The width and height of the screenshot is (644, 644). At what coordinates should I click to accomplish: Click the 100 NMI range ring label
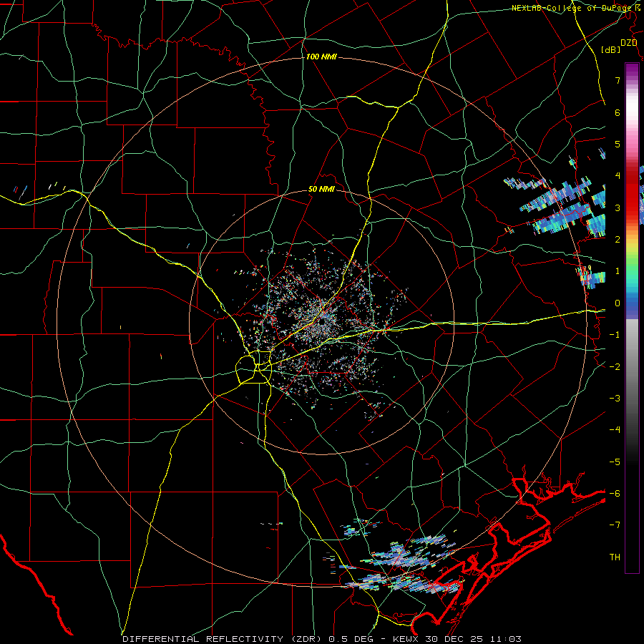pyautogui.click(x=321, y=57)
